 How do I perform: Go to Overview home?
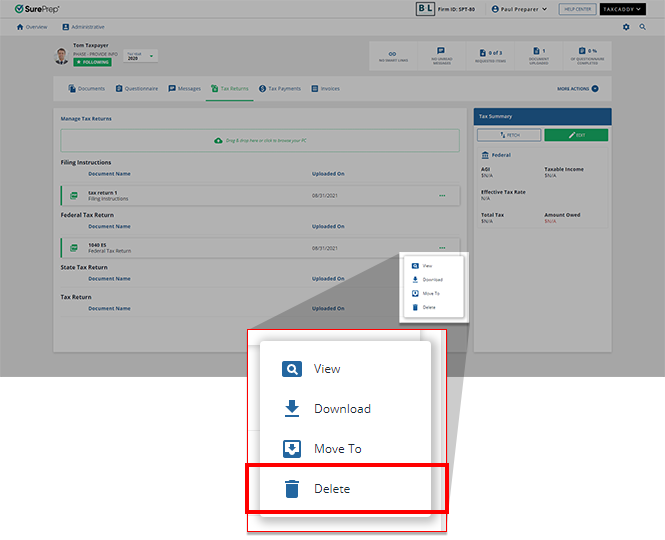[32, 27]
